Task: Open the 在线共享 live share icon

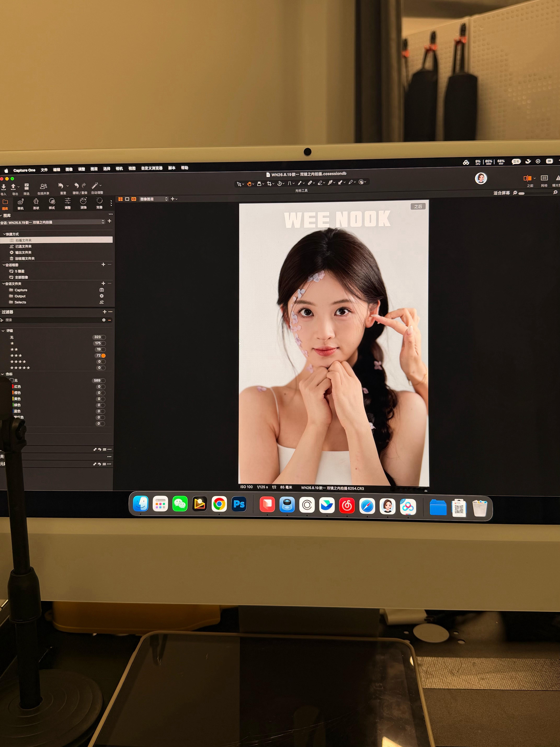Action: tap(43, 186)
